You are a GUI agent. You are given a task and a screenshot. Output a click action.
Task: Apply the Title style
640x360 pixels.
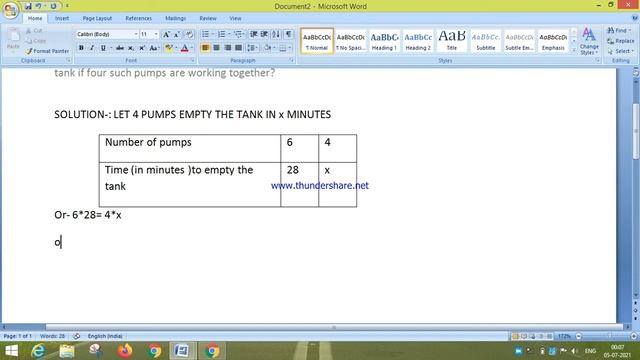(x=451, y=41)
